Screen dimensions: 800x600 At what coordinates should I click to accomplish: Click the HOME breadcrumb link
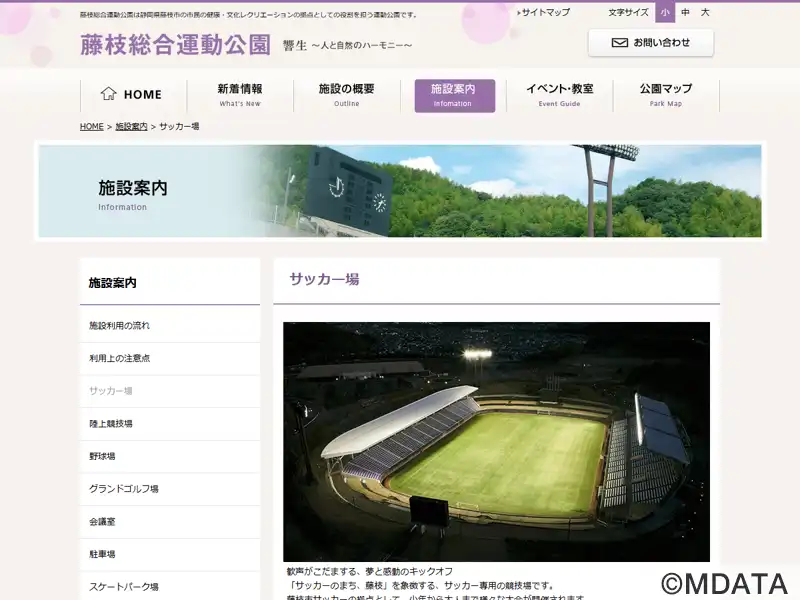point(91,127)
